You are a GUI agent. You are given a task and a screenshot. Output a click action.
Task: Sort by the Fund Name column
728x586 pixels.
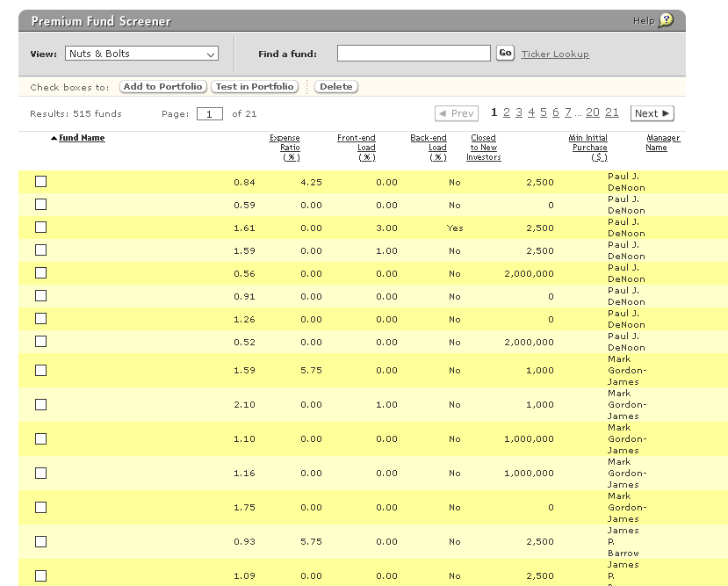coord(82,138)
